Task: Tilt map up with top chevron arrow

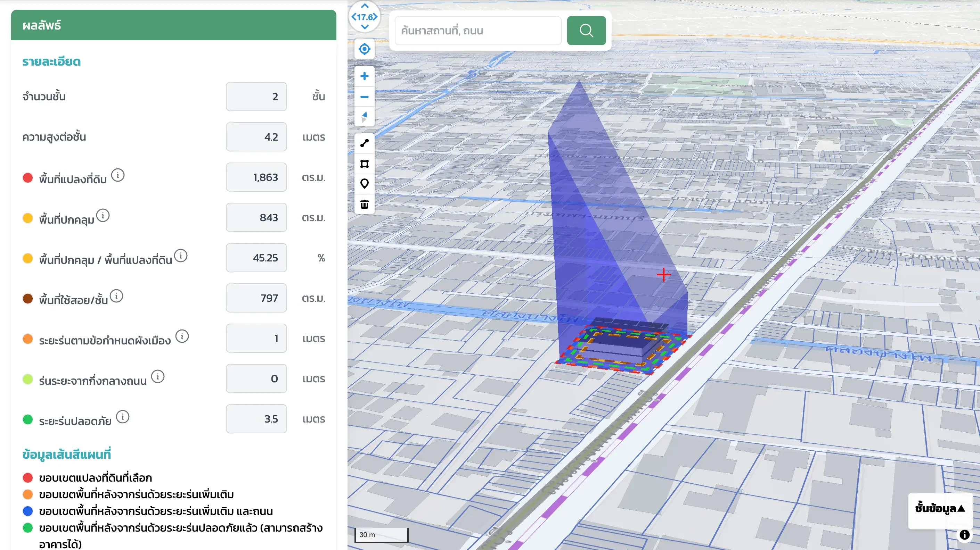Action: point(365,6)
